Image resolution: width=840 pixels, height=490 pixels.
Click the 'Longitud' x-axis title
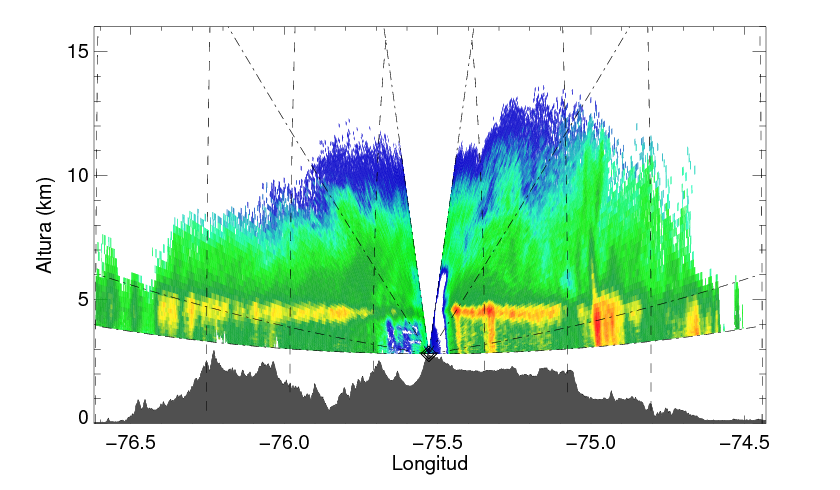coord(430,464)
